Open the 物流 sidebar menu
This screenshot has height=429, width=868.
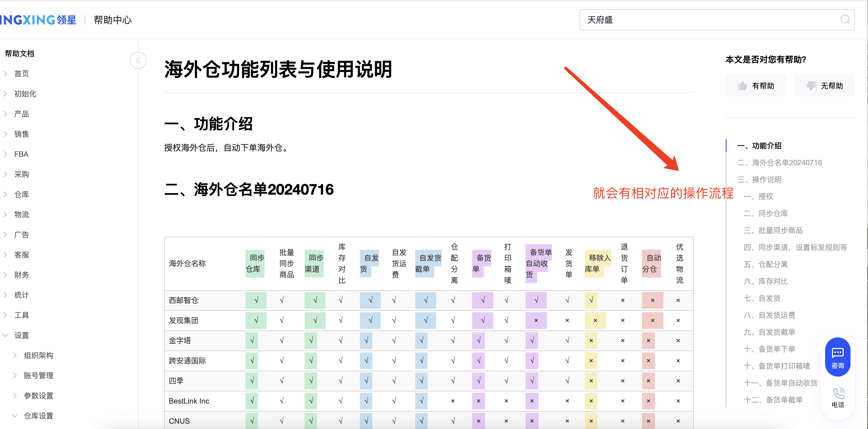(21, 215)
